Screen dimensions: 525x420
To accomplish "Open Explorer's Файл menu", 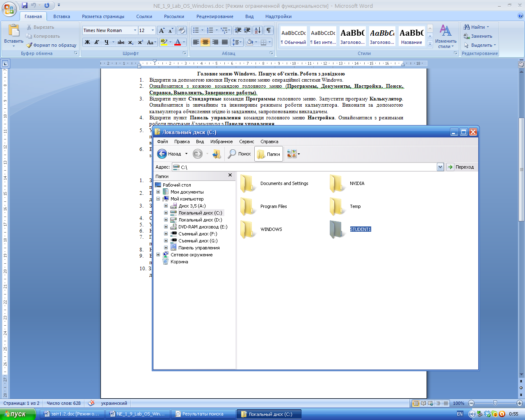I will (162, 142).
